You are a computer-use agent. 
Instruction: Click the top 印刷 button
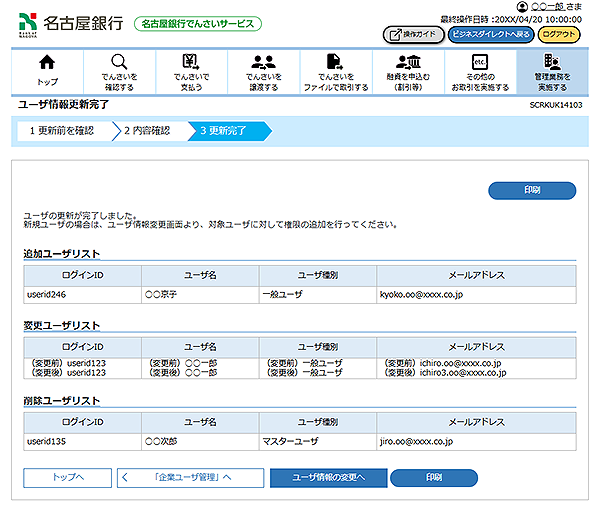pos(532,190)
